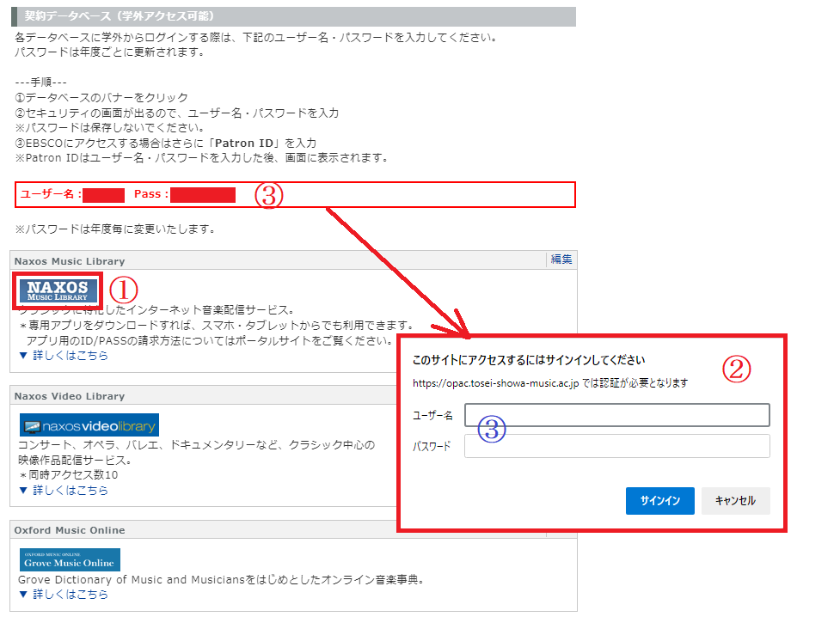
Task: Click the dialog title このサイトにアクセスするにはサインインしてください
Action: 529,360
